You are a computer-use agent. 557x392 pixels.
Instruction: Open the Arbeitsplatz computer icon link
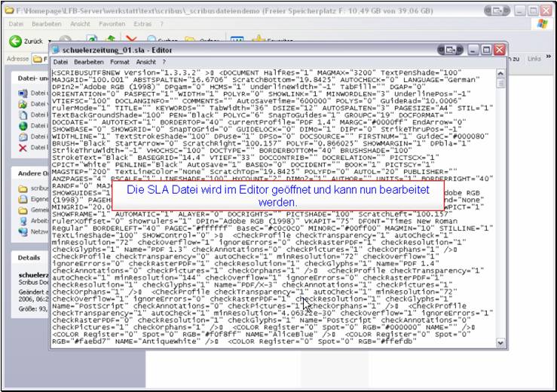23,219
